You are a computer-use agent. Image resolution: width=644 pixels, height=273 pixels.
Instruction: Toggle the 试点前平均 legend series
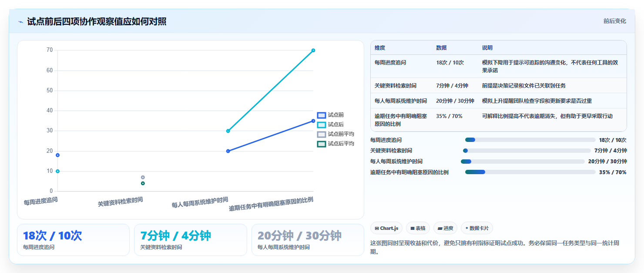pyautogui.click(x=335, y=134)
